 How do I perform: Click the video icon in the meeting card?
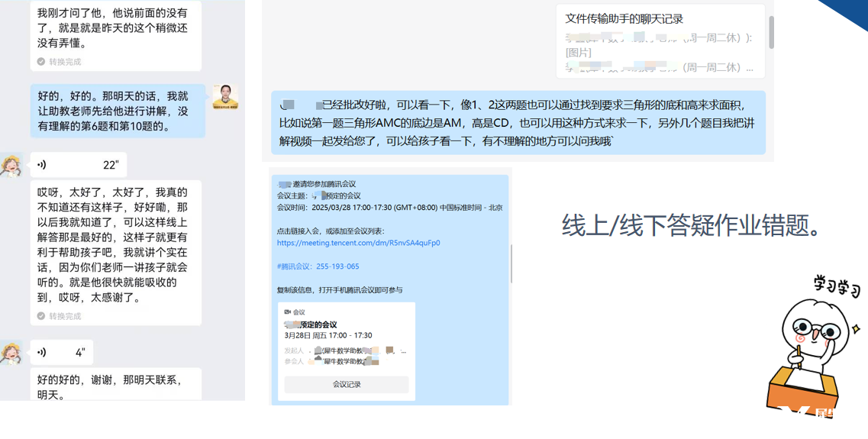coord(287,312)
